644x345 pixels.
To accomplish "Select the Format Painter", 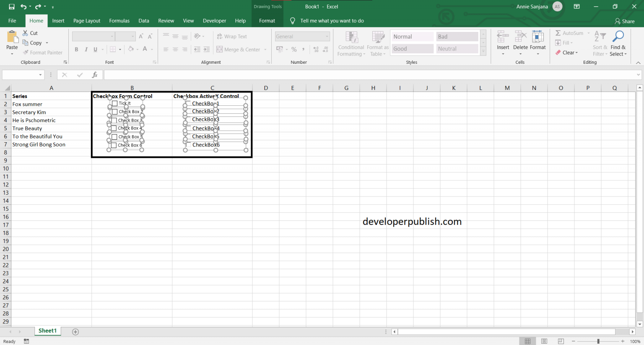I will pos(43,52).
